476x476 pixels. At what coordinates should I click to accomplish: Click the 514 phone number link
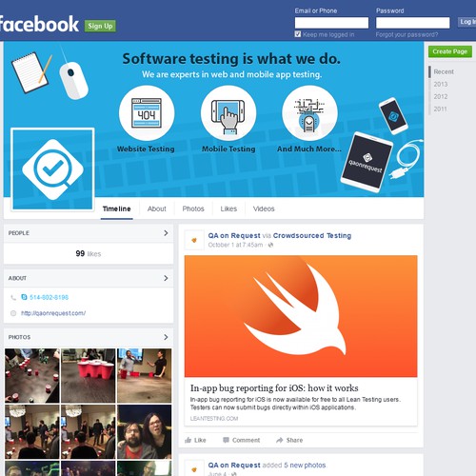(49, 297)
